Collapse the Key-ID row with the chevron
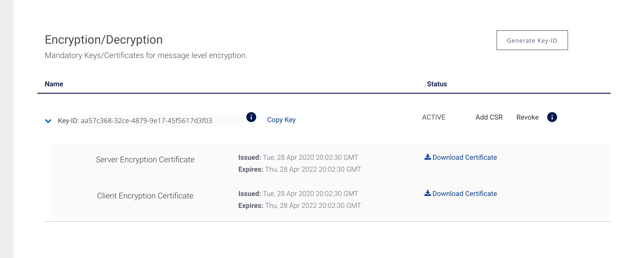Screen dimensions: 644x258 (48, 121)
